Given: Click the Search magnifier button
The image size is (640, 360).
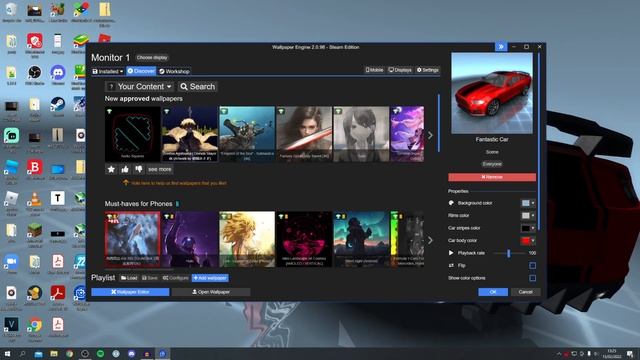Looking at the screenshot, I should (x=198, y=87).
